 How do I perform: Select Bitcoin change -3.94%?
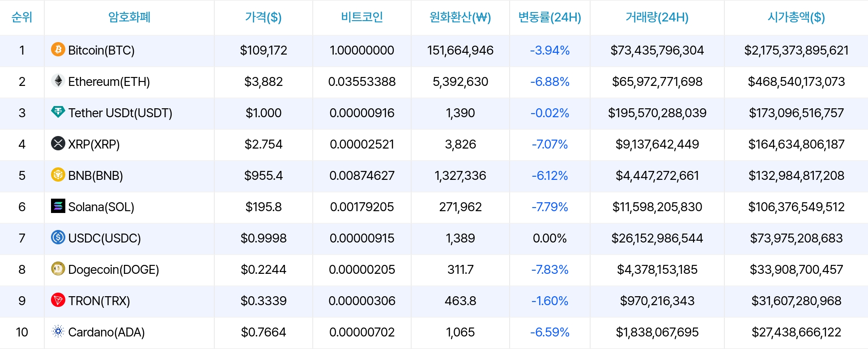click(x=550, y=50)
